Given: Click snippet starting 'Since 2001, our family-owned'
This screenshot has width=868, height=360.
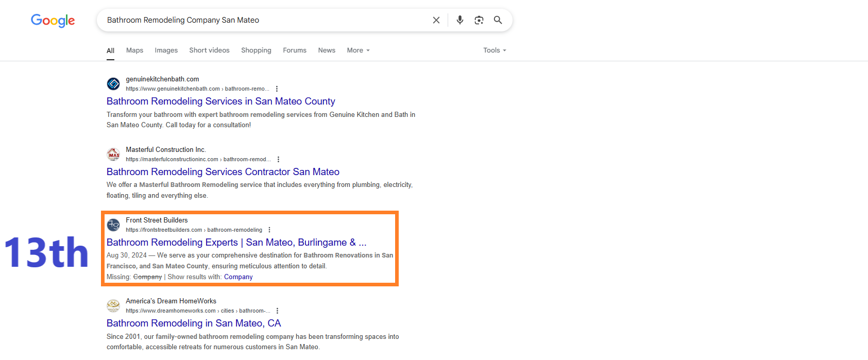Looking at the screenshot, I should click(x=253, y=342).
